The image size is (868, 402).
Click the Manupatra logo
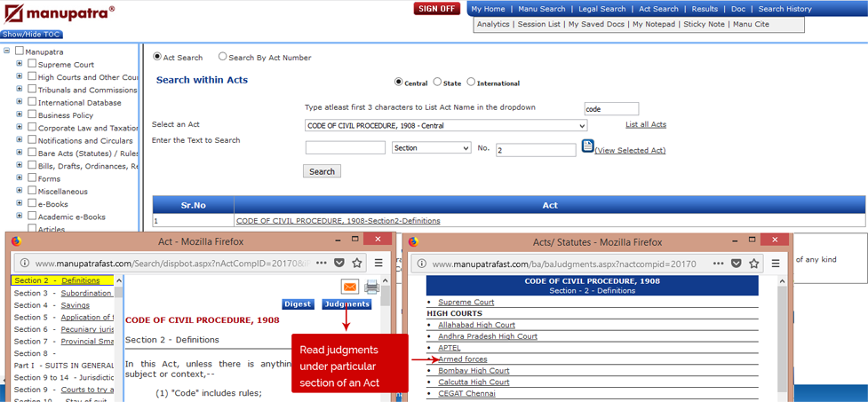click(59, 13)
